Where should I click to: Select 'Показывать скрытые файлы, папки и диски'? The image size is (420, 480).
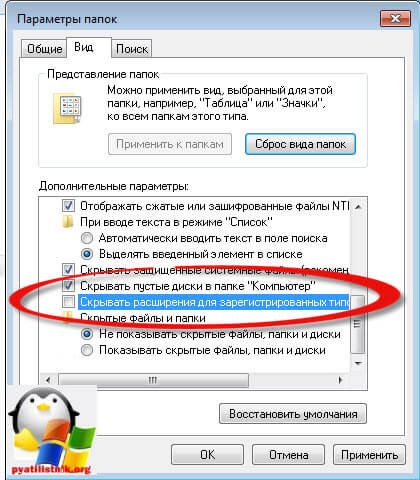87,350
